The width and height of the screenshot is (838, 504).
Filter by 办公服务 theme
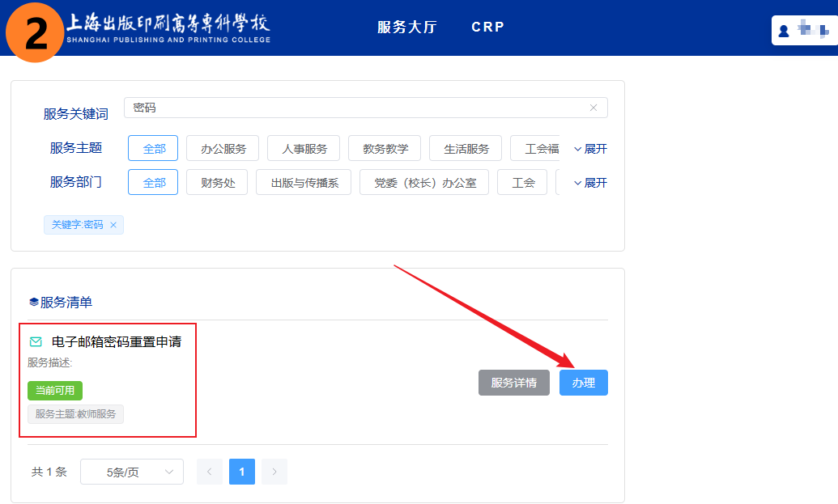pyautogui.click(x=223, y=148)
